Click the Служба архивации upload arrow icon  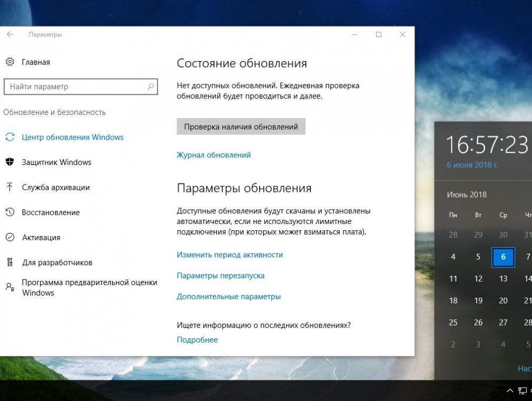(10, 187)
